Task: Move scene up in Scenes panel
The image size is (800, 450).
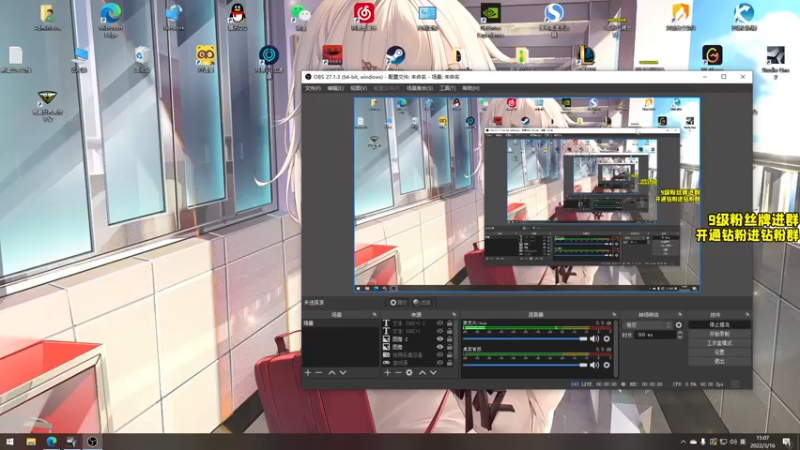Action: (332, 373)
